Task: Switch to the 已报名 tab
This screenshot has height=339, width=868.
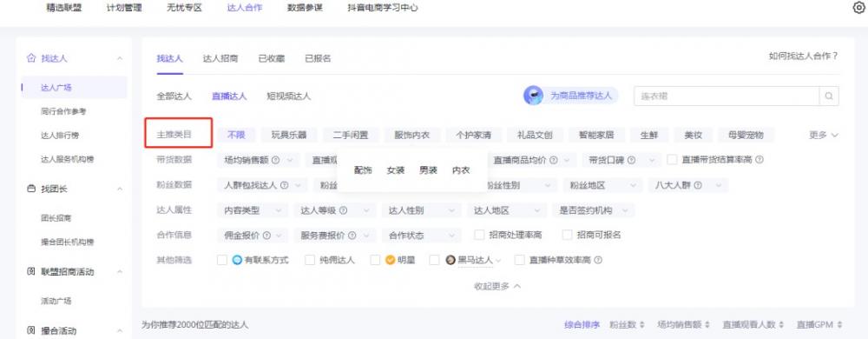Action: click(318, 58)
